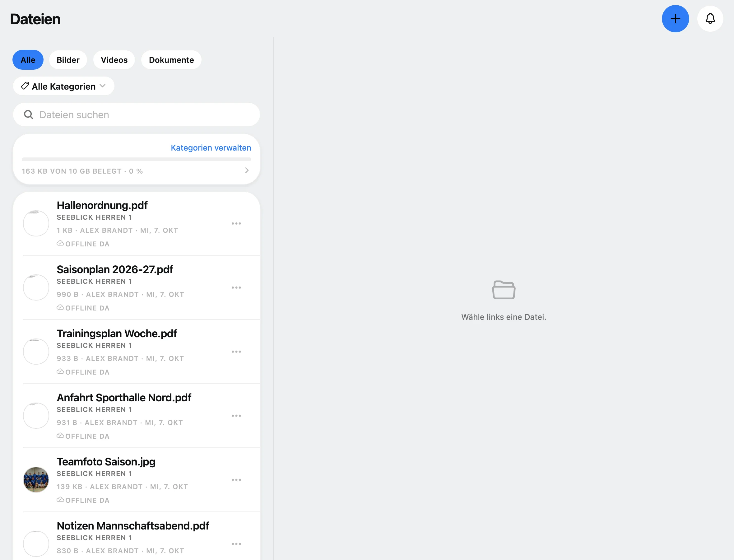The image size is (734, 560).
Task: Open options menu for Hallenordnung.pdf
Action: pyautogui.click(x=236, y=223)
